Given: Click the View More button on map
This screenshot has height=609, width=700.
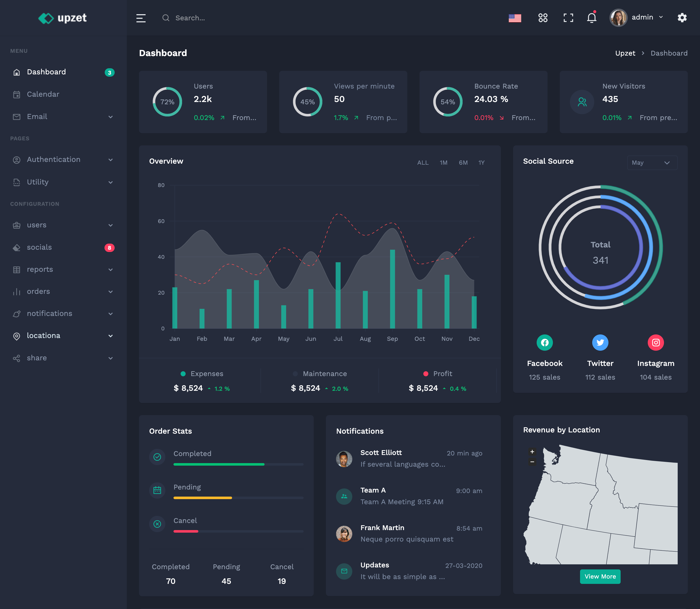Looking at the screenshot, I should point(600,576).
